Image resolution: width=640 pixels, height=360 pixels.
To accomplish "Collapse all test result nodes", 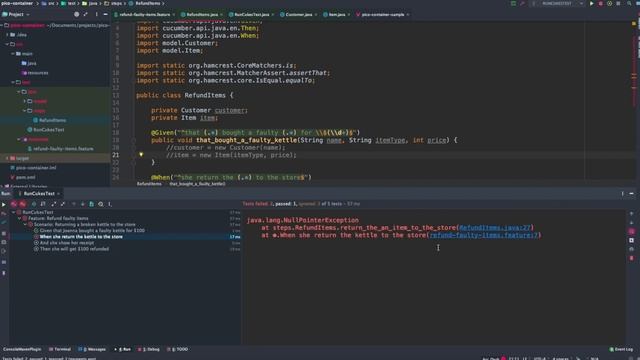I will pyautogui.click(x=63, y=204).
